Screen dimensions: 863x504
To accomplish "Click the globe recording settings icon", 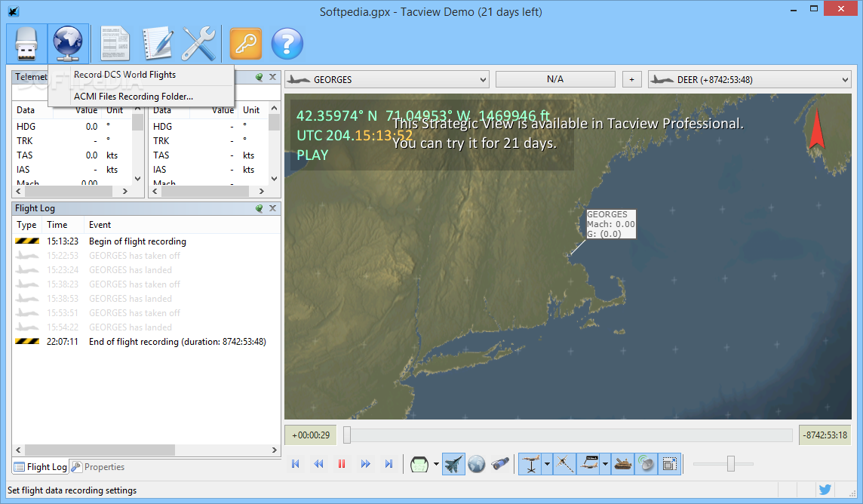I will click(x=68, y=44).
